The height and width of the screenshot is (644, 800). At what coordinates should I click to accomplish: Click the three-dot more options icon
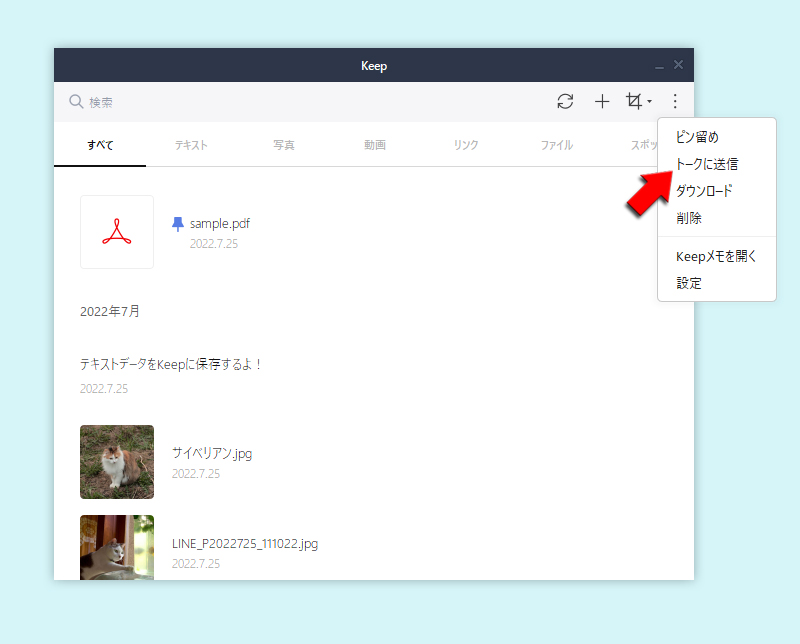point(675,101)
